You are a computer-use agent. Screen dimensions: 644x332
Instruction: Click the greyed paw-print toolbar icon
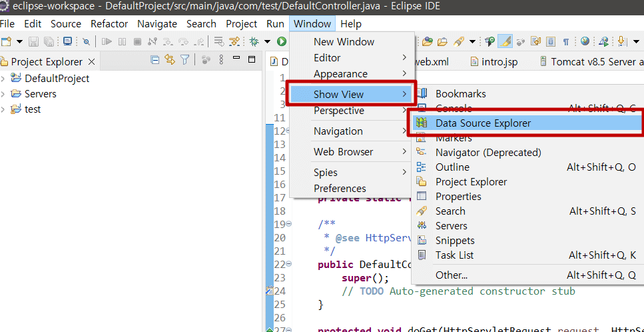[520, 41]
